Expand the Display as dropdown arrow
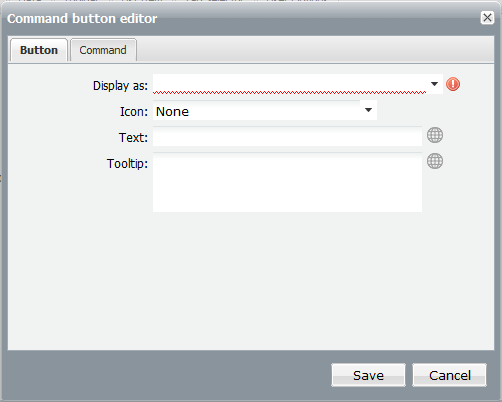This screenshot has width=502, height=402. 434,84
